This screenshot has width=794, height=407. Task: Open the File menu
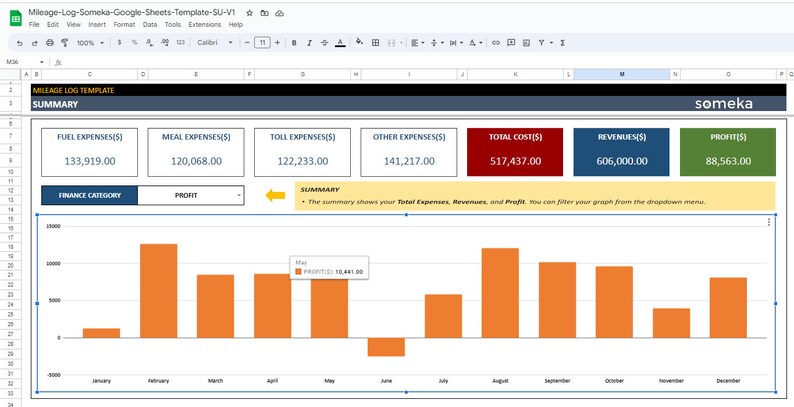pyautogui.click(x=34, y=24)
